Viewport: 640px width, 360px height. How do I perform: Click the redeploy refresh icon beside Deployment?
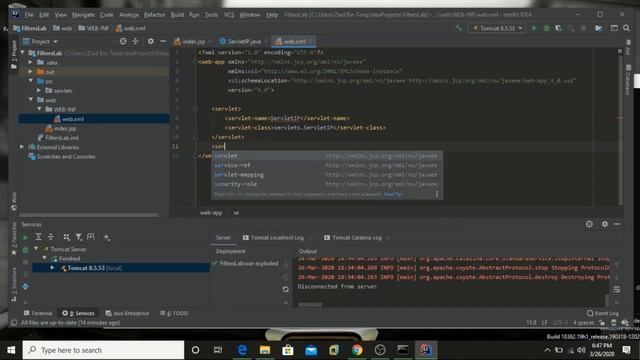[x=286, y=289]
